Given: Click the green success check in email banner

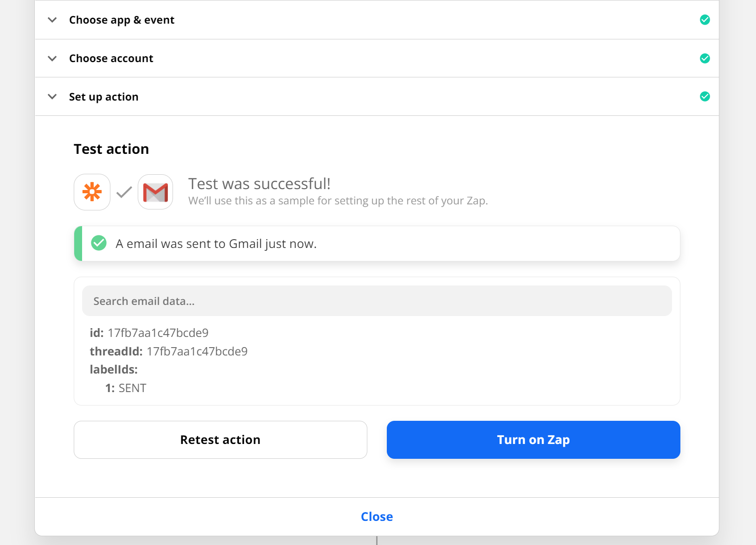Looking at the screenshot, I should pyautogui.click(x=99, y=243).
